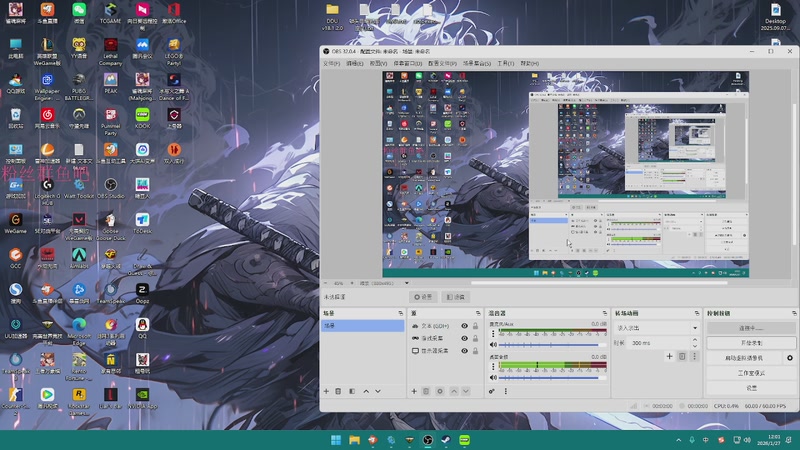
Task: Toggle visibility of display capture source
Action: 464,351
